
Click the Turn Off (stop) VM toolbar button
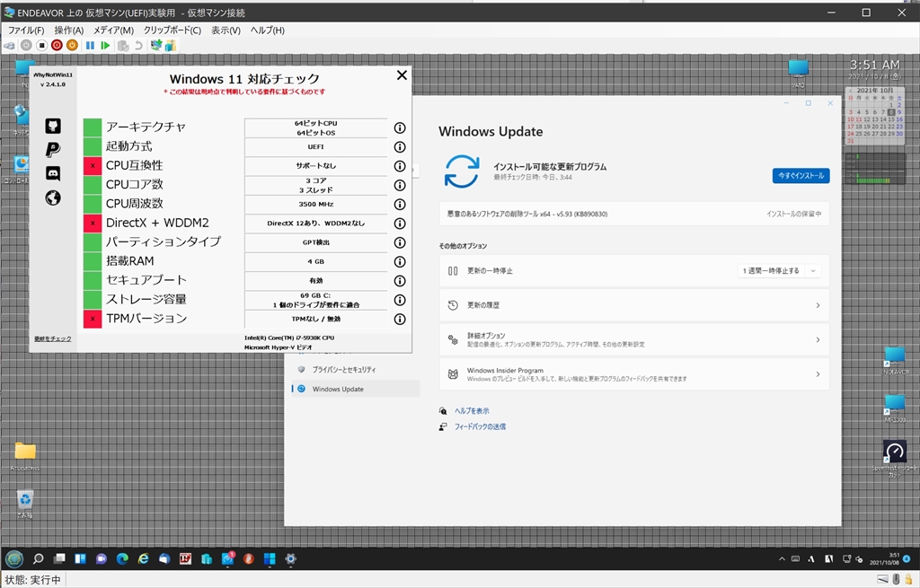point(41,45)
